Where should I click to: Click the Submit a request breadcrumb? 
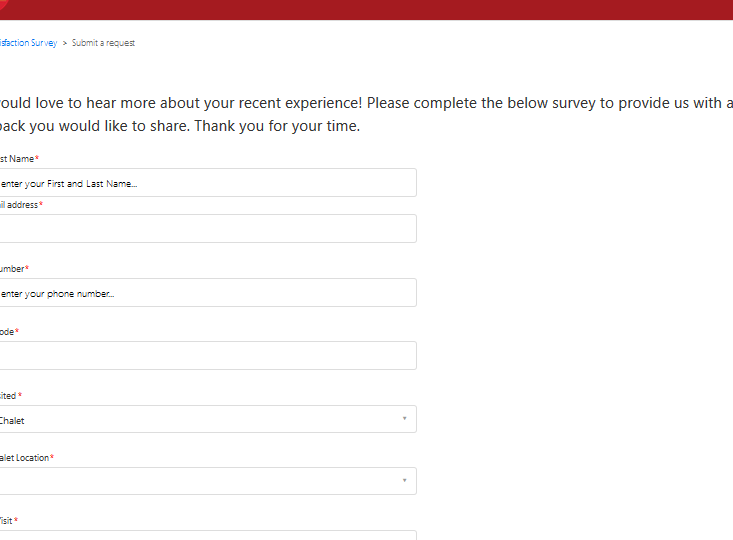(x=103, y=43)
